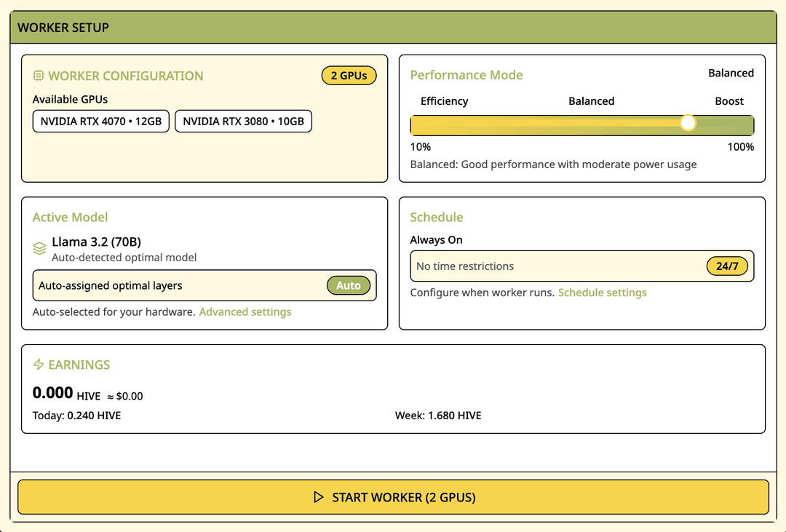Viewport: 786px width, 532px height.
Task: Click the lightning icon next to Earnings
Action: pos(38,365)
